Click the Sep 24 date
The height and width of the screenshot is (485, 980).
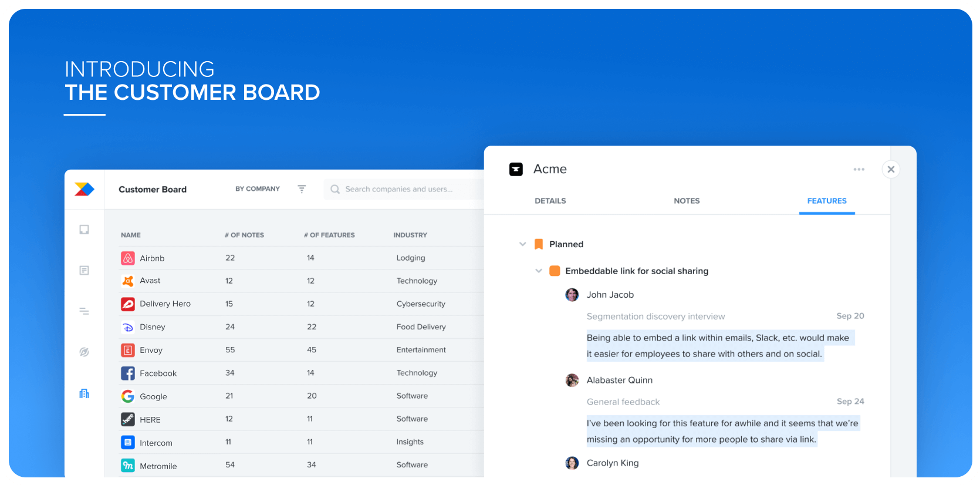850,402
